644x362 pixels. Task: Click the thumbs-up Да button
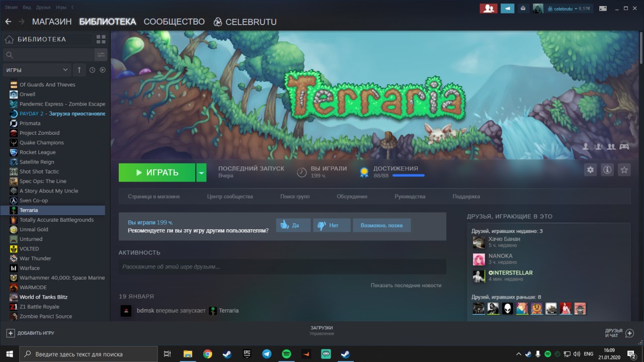coord(293,225)
